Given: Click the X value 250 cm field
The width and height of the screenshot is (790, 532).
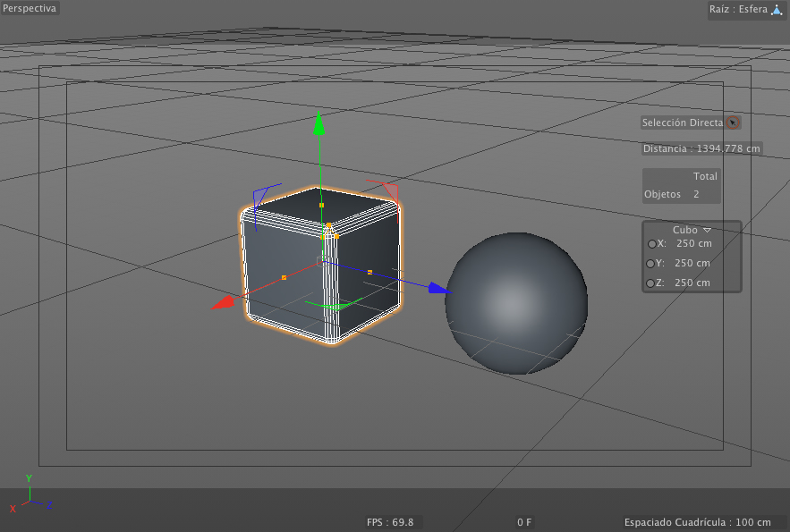Looking at the screenshot, I should coord(694,243).
